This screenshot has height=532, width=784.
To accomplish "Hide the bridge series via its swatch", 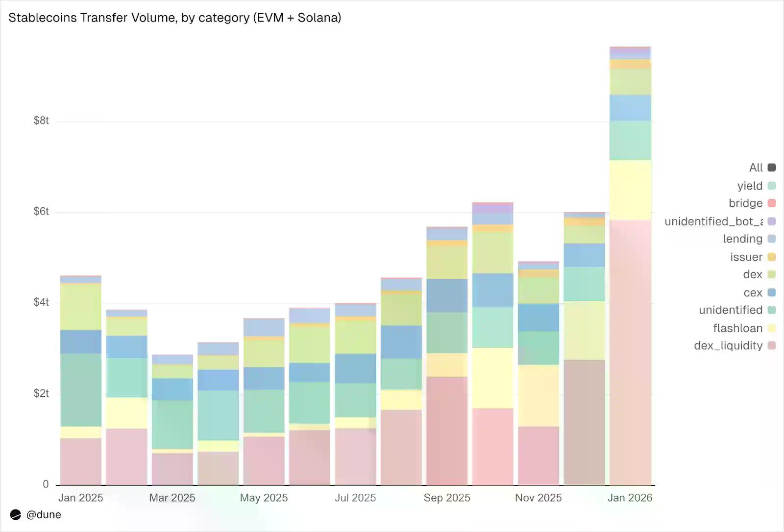I will point(772,203).
